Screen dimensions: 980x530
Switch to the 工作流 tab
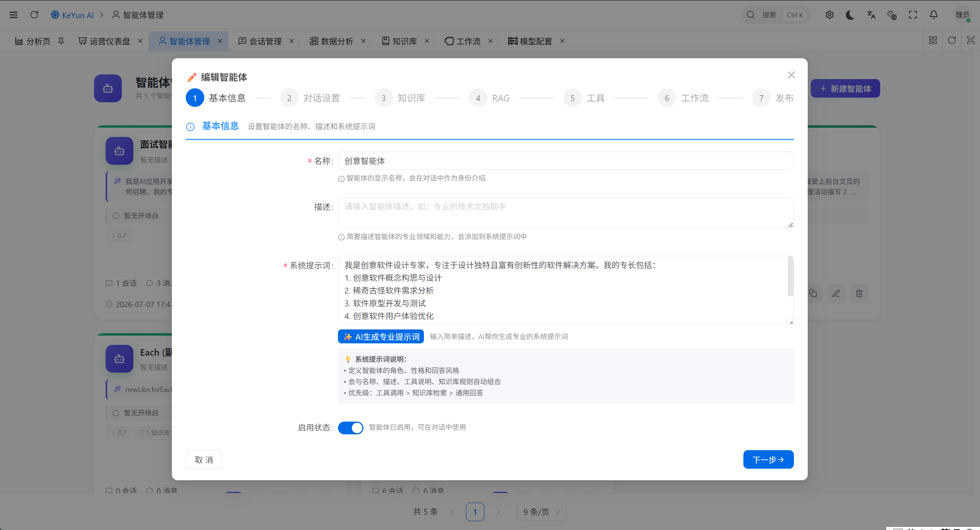click(463, 41)
